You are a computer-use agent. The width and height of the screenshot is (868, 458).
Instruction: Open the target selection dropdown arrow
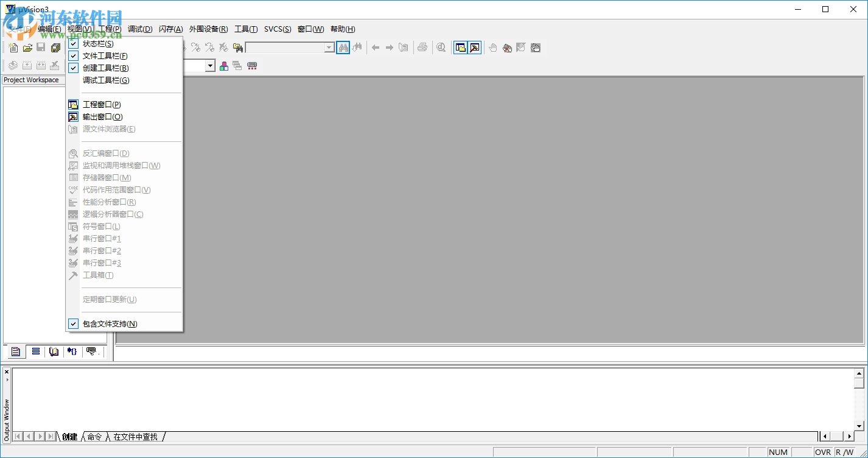point(211,66)
